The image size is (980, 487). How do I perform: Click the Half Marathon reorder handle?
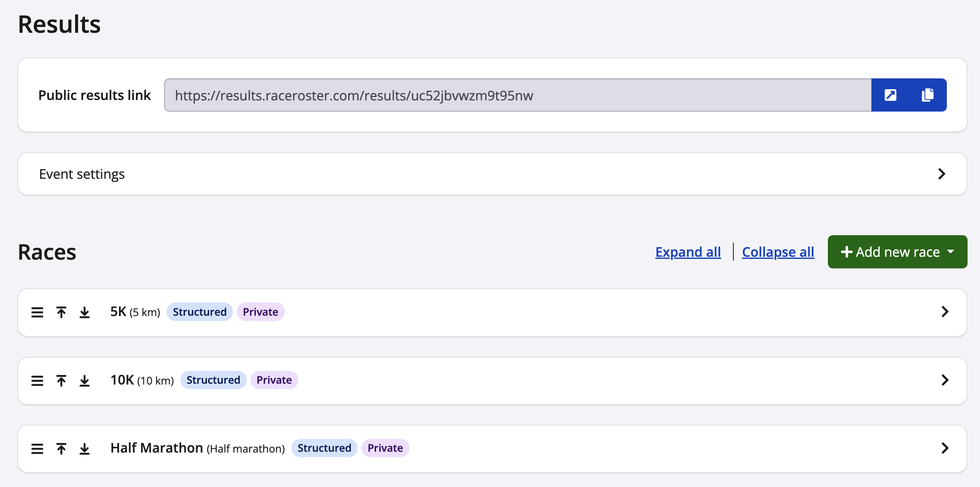pyautogui.click(x=37, y=448)
